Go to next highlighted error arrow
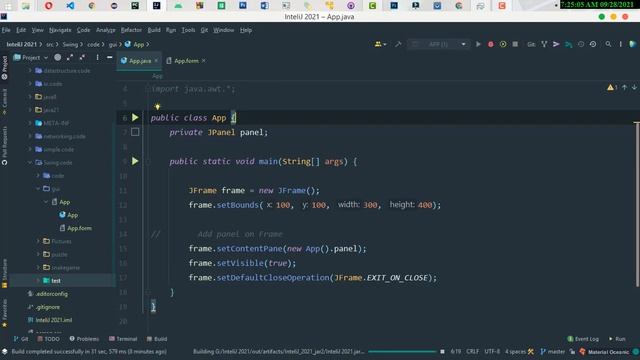640x360 pixels. (x=634, y=87)
